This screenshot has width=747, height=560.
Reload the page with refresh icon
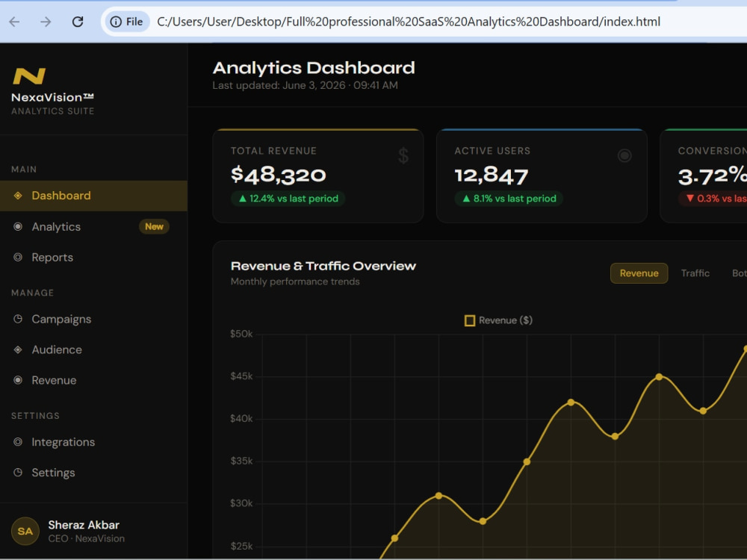78,22
